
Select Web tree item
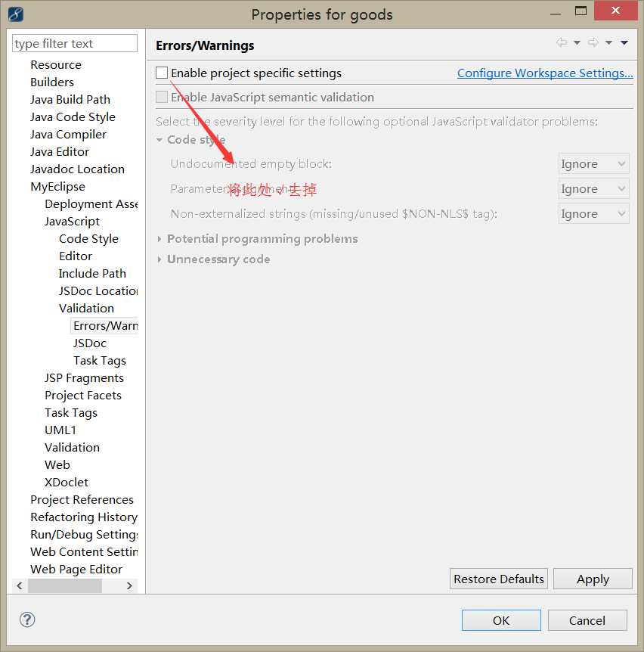click(x=57, y=465)
